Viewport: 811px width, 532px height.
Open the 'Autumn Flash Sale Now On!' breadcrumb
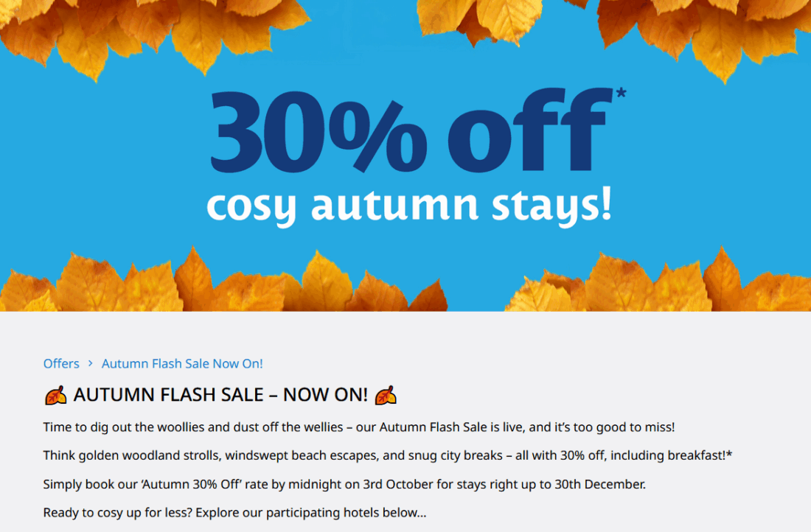tap(182, 363)
